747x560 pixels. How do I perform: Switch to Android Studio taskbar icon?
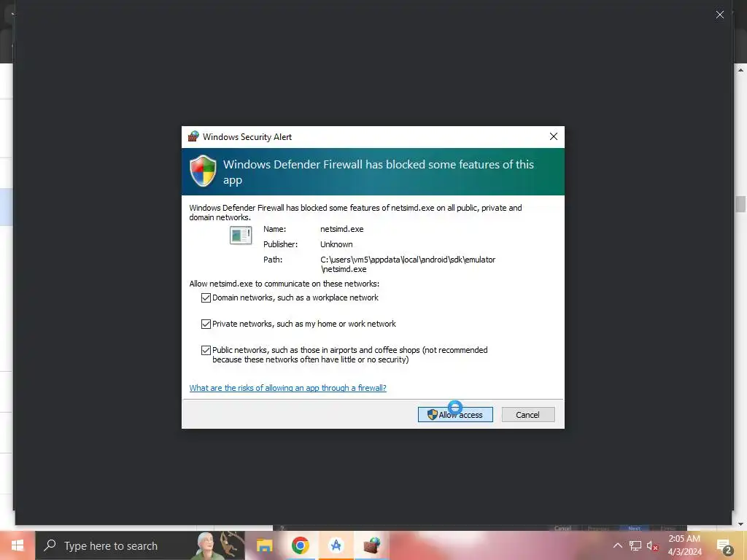click(336, 545)
